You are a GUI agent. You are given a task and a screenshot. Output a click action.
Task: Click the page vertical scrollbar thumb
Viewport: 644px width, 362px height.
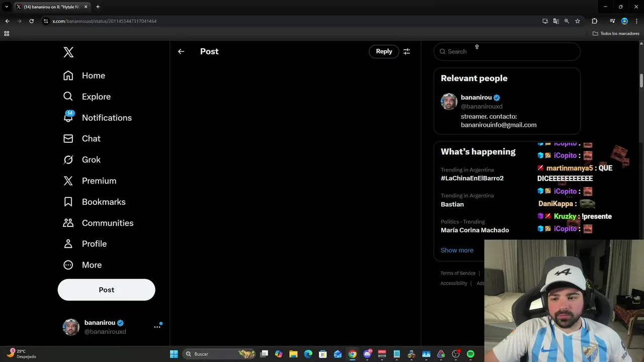tap(641, 80)
